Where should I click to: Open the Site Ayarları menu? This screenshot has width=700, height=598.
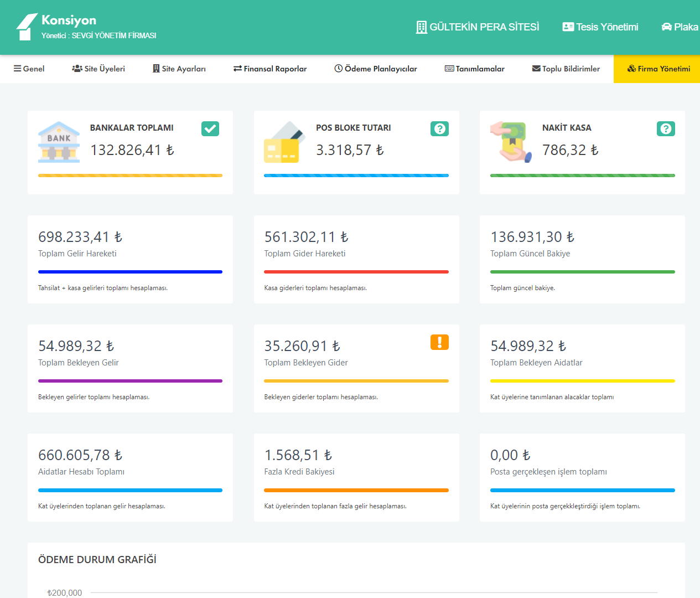(179, 69)
